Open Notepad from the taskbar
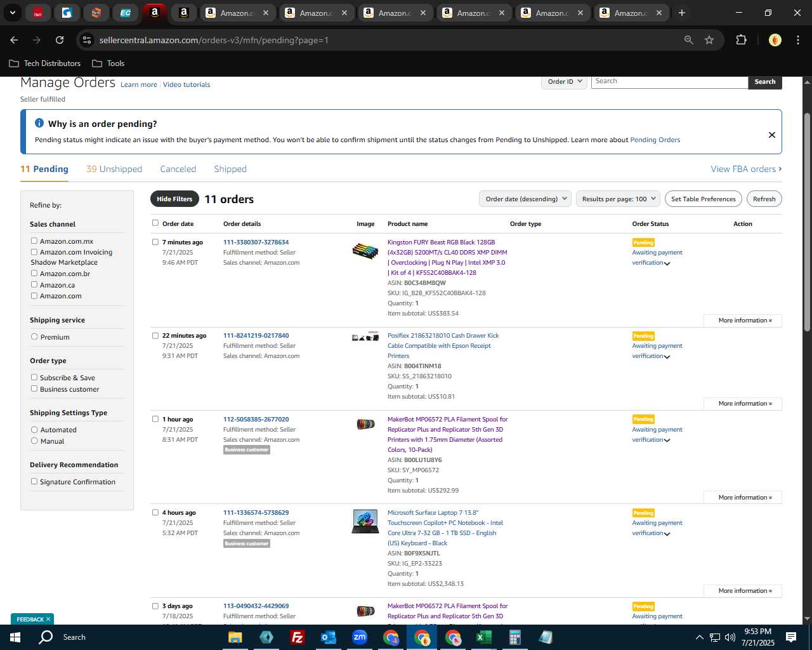 [546, 637]
